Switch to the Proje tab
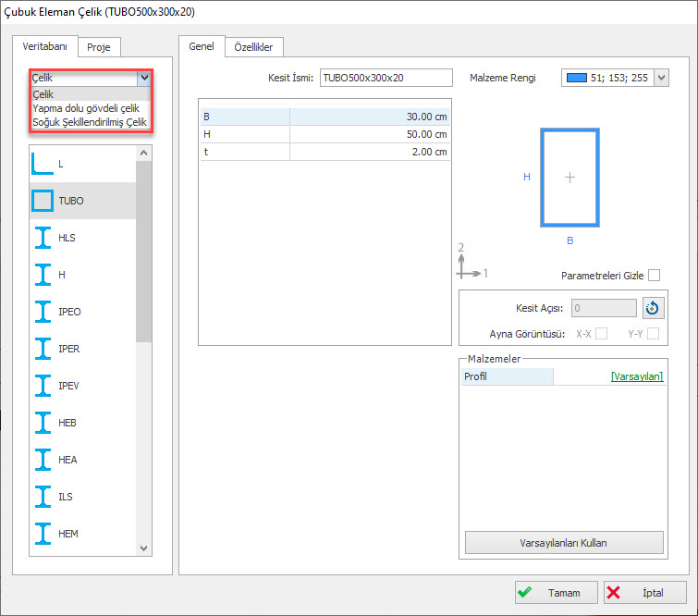The height and width of the screenshot is (616, 698). tap(99, 47)
